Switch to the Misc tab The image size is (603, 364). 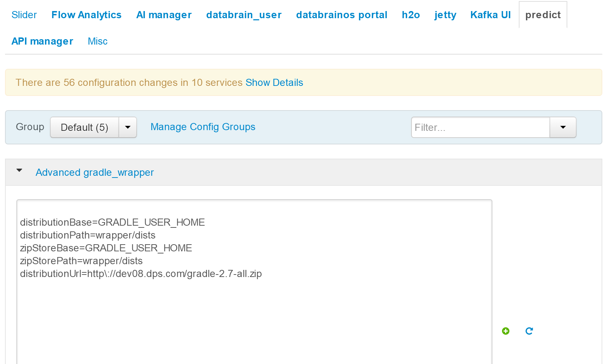[97, 41]
